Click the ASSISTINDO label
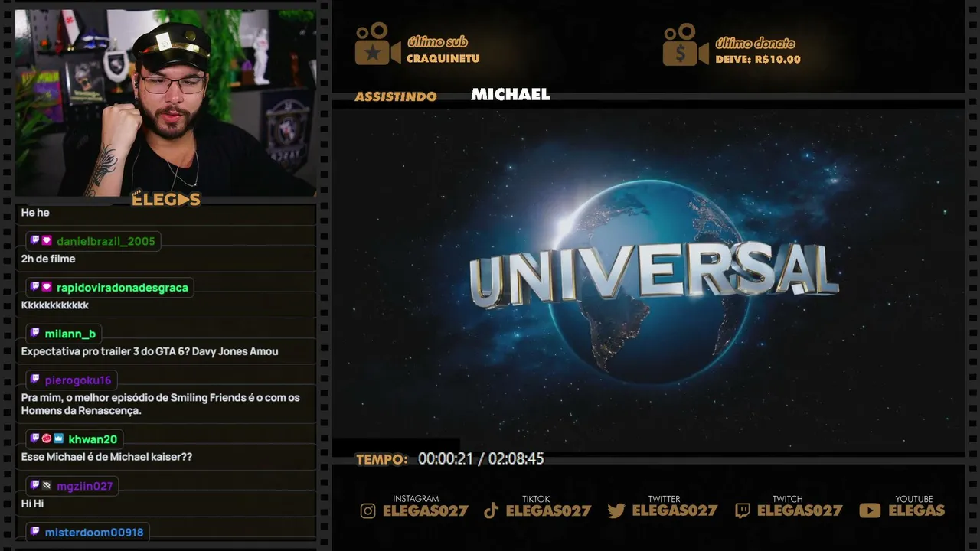The width and height of the screenshot is (980, 551). [x=396, y=96]
